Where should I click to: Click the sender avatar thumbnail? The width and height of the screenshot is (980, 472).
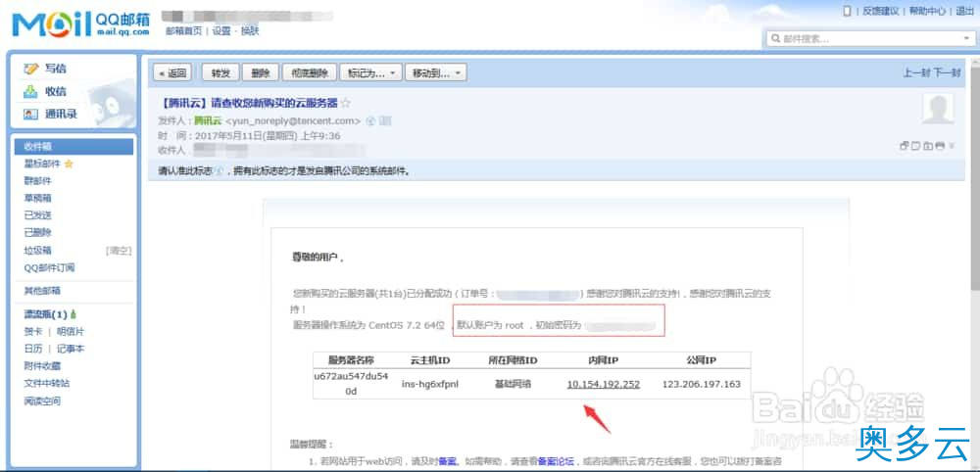click(x=938, y=109)
